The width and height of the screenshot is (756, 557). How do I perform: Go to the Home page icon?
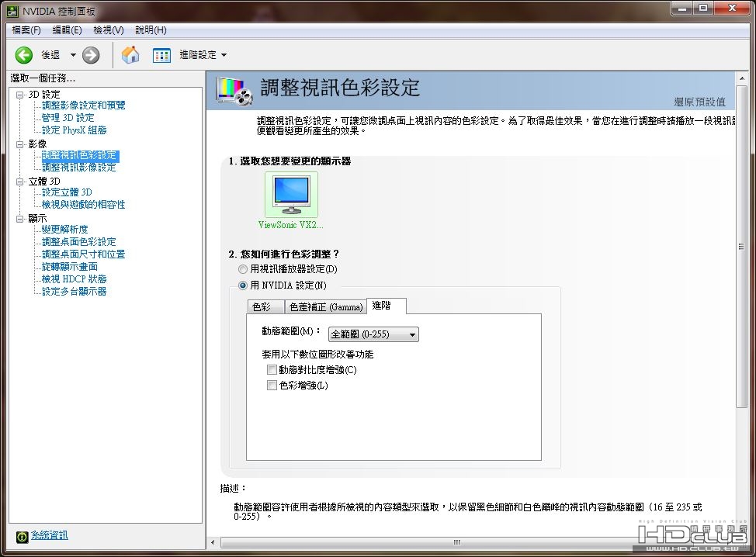(130, 54)
